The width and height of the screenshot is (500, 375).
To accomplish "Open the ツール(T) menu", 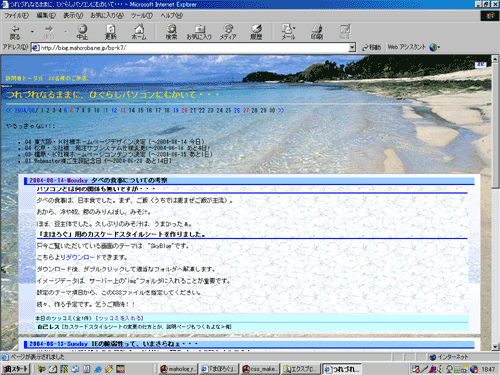I will point(142,15).
